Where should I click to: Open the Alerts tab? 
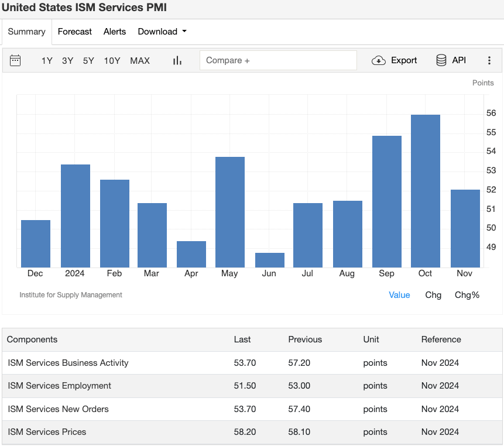(x=114, y=32)
